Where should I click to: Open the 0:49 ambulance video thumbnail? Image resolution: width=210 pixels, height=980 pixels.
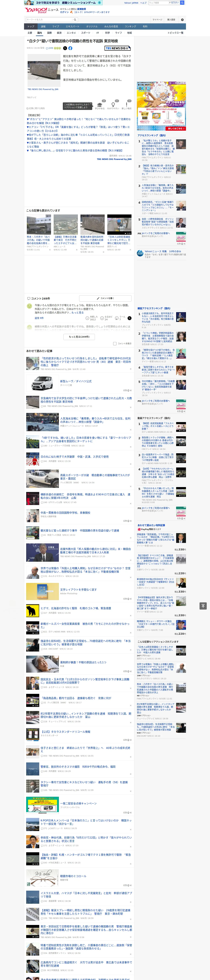pyautogui.click(x=181, y=441)
